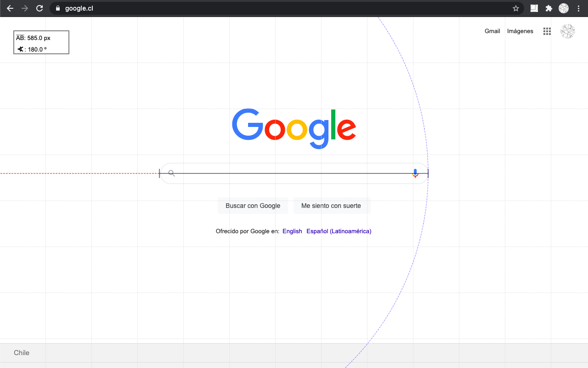The height and width of the screenshot is (368, 588).
Task: Open the Gmail link
Action: coord(492,31)
